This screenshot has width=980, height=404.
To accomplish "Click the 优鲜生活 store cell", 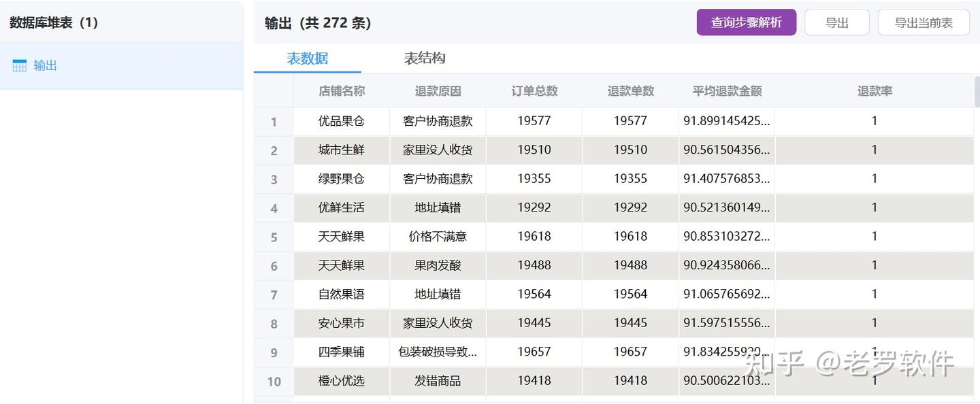I will coord(342,207).
